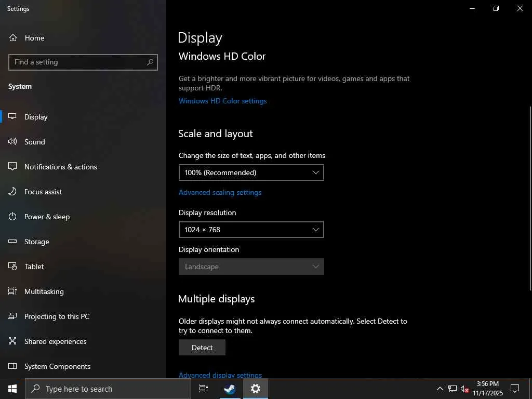532x399 pixels.
Task: Open Windows HD Color settings link
Action: (222, 101)
